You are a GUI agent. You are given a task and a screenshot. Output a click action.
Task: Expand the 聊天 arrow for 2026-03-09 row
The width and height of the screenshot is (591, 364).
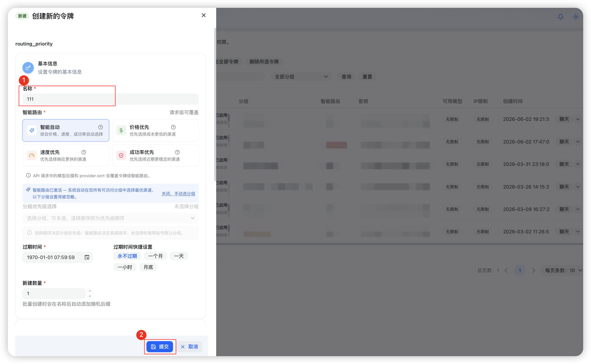[x=578, y=209]
